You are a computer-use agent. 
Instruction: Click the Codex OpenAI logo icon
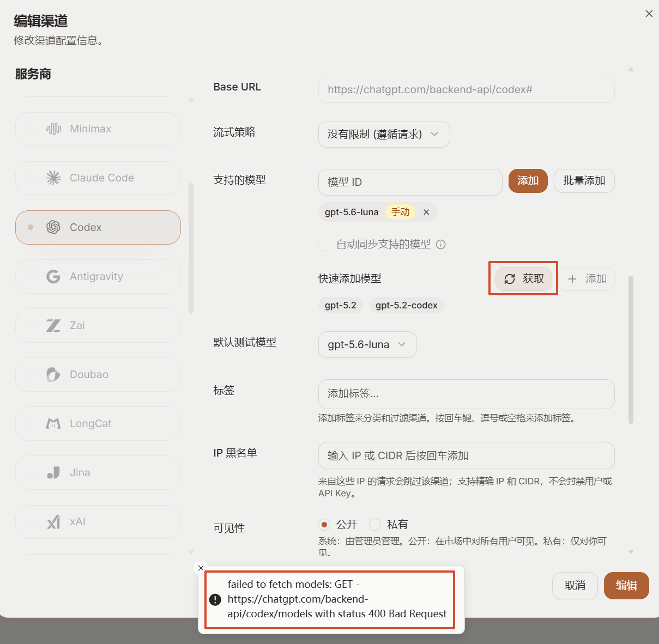pos(53,227)
